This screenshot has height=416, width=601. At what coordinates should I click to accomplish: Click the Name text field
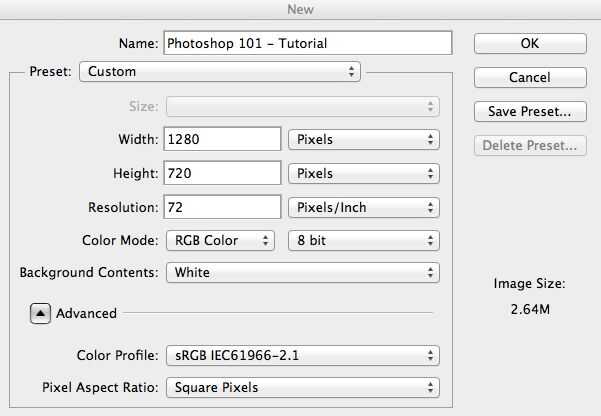(307, 43)
